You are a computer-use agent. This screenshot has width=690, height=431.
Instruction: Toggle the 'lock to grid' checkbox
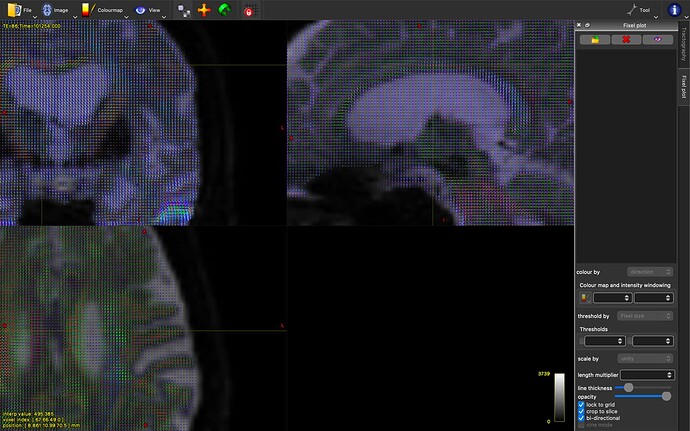click(581, 405)
